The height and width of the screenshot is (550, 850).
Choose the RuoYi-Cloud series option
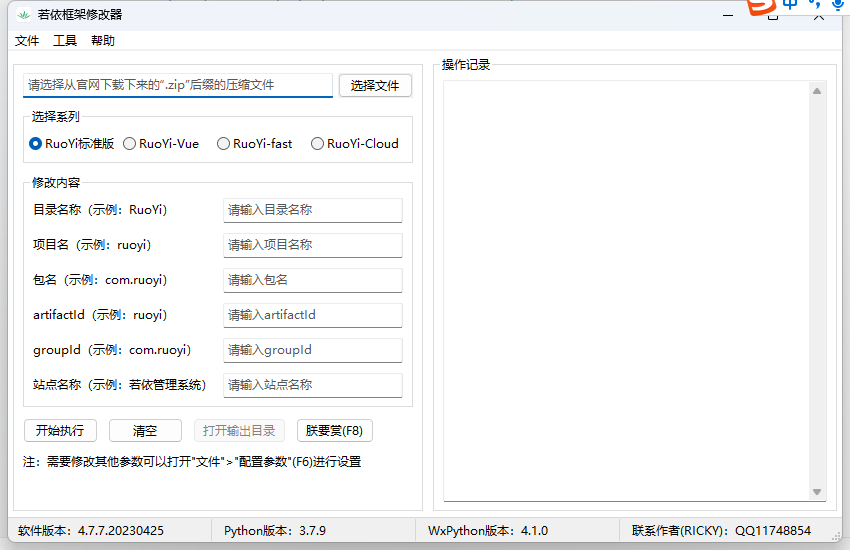pyautogui.click(x=355, y=144)
